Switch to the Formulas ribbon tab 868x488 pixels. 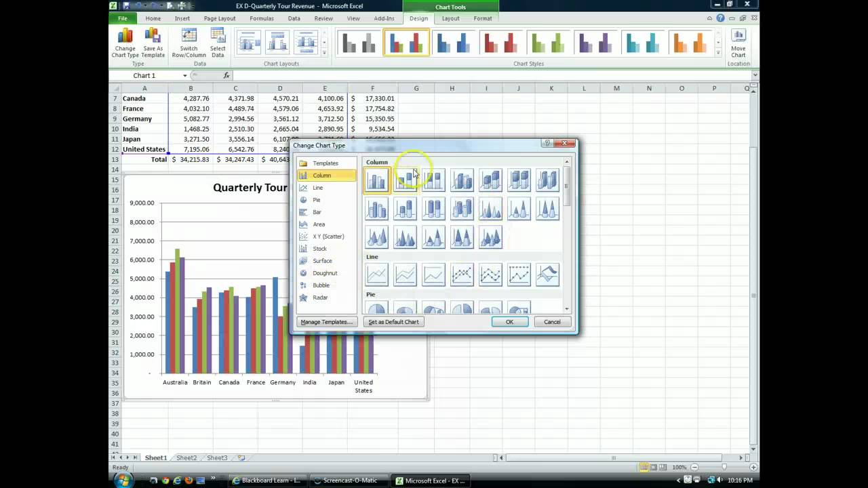(261, 18)
